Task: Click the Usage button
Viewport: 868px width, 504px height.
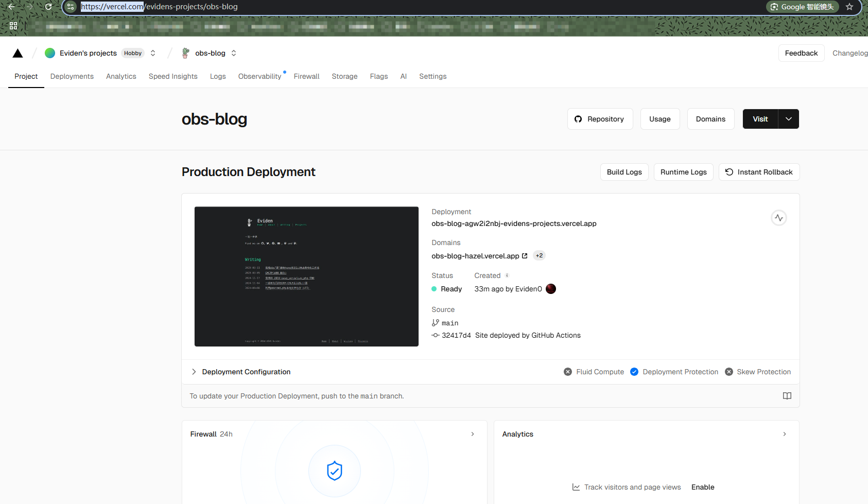Action: point(660,119)
